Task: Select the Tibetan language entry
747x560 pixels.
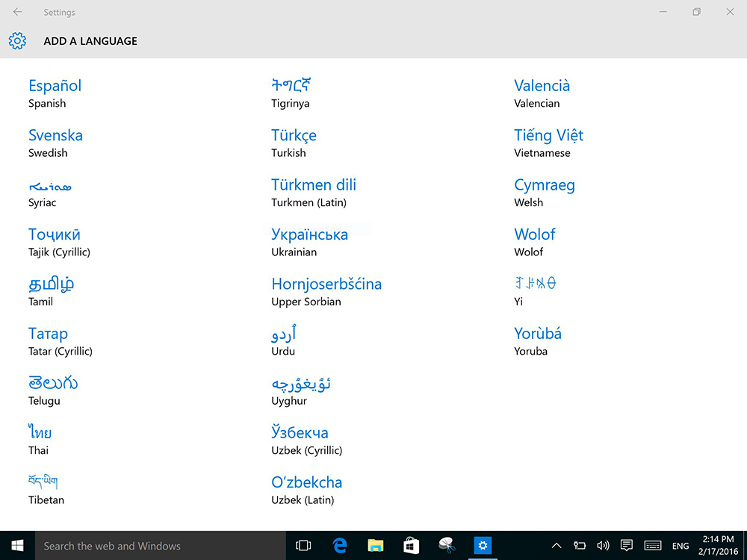Action: 46,490
